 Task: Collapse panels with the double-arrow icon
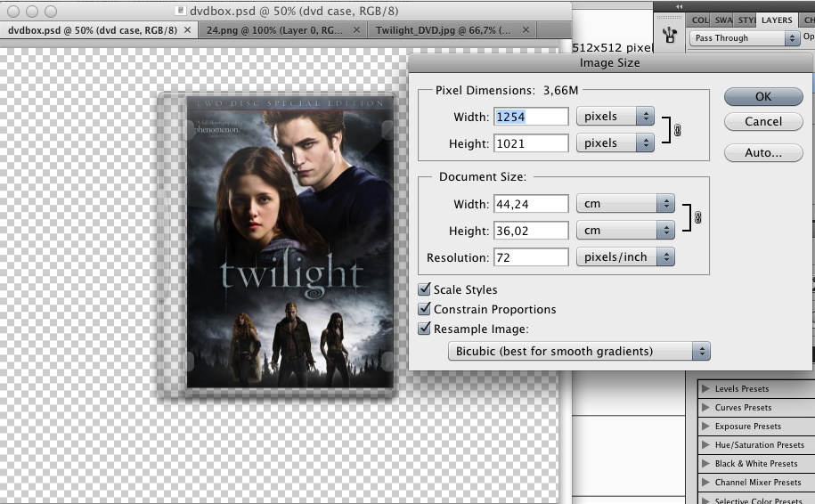[679, 6]
